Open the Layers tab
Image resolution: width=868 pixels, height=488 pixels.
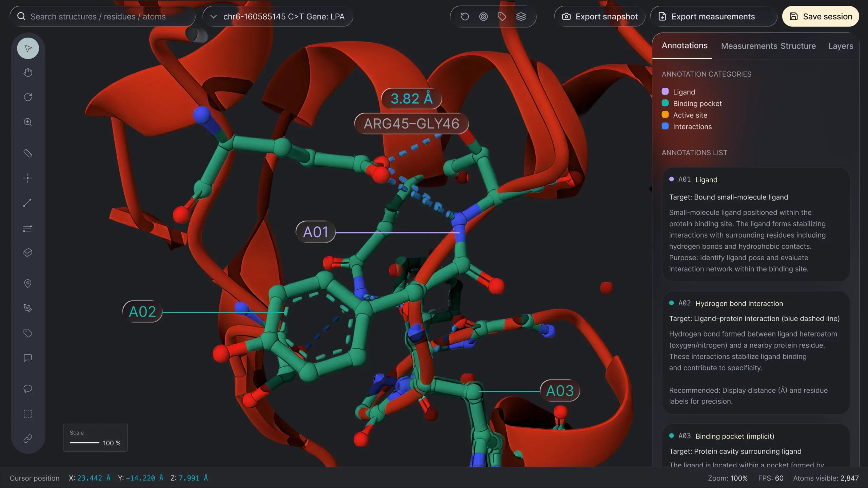coord(840,46)
